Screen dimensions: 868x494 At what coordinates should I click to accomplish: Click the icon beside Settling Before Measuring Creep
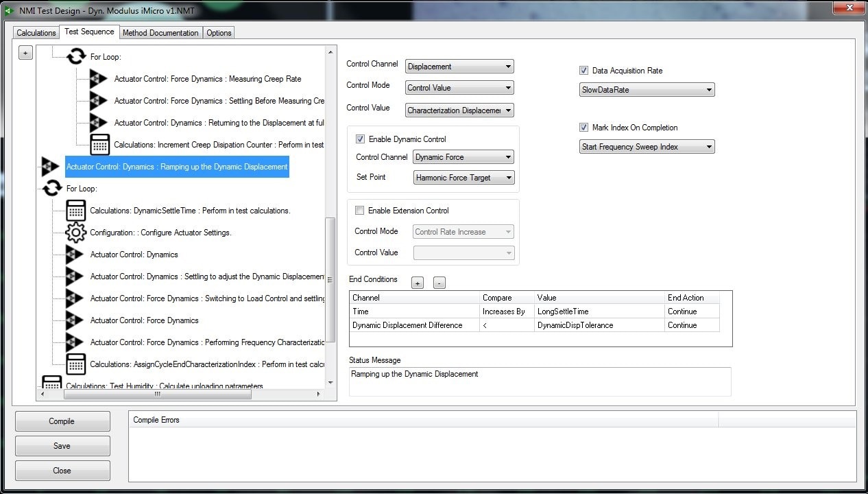(99, 100)
